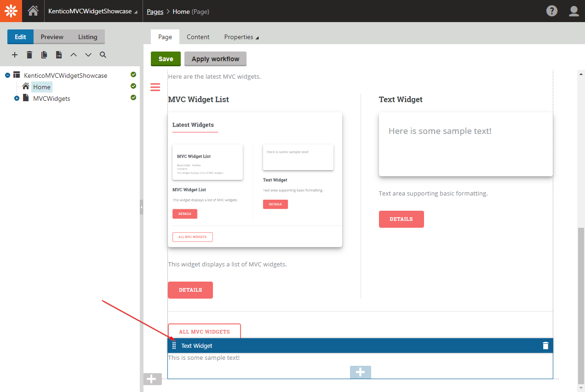Click DETAILS button under MVC Widget List description
This screenshot has width=585, height=392.
pyautogui.click(x=190, y=290)
